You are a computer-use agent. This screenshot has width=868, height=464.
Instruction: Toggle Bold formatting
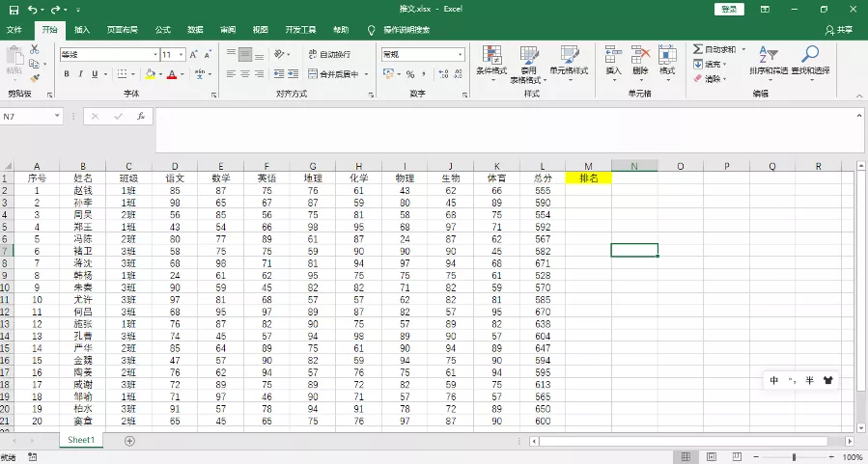pos(67,74)
